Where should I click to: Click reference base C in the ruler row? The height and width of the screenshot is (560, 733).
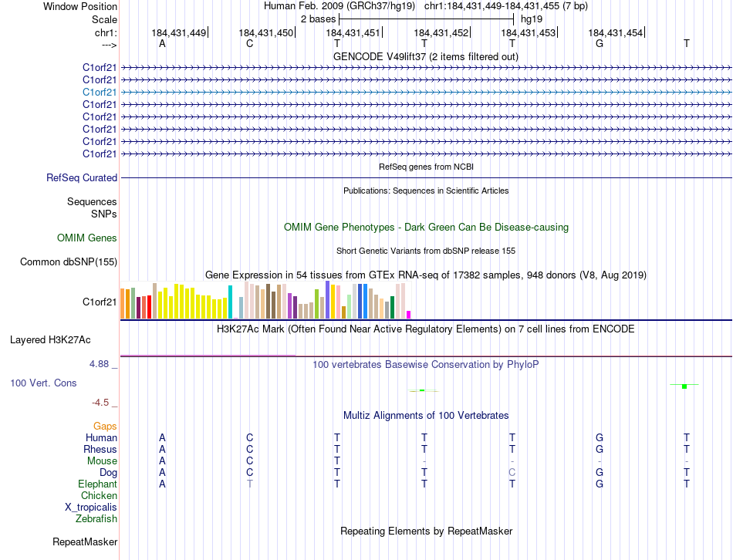point(250,44)
